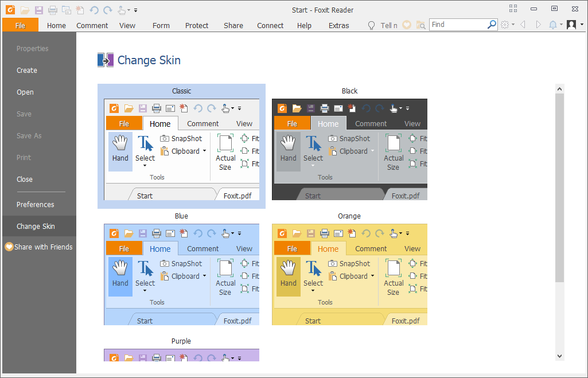The image size is (588, 378).
Task: Choose the Purple skin thumbnail
Action: pyautogui.click(x=181, y=355)
